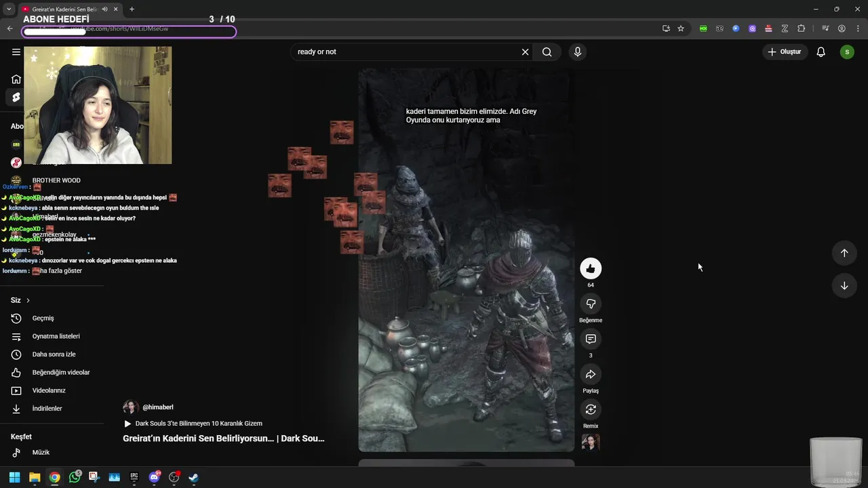Open the green extension icon

click(703, 28)
